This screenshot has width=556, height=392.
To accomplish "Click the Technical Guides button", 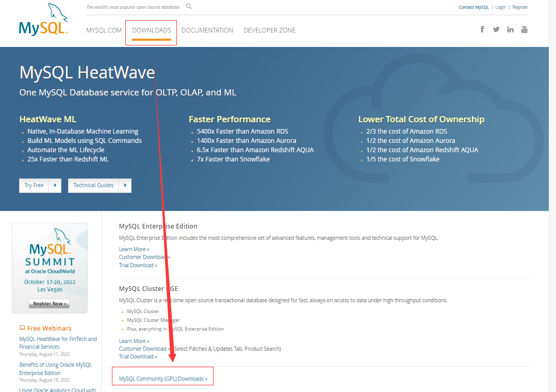I will pos(94,186).
